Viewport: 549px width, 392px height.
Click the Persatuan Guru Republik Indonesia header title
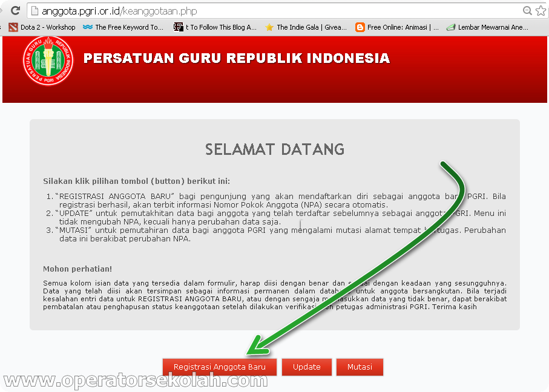tap(237, 58)
